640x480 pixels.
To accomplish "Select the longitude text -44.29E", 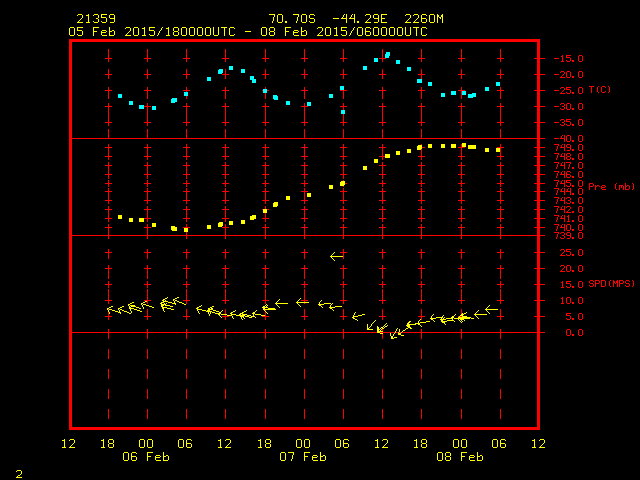I will [x=359, y=19].
